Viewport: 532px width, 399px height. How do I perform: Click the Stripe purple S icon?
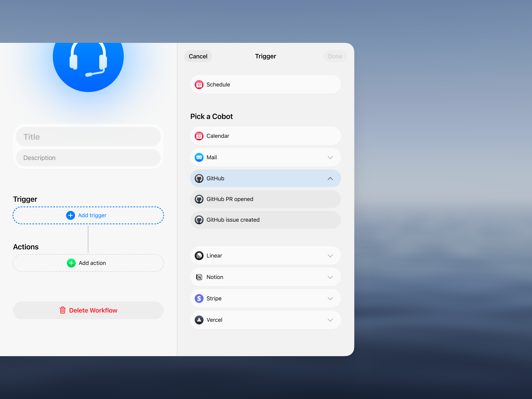tap(199, 299)
